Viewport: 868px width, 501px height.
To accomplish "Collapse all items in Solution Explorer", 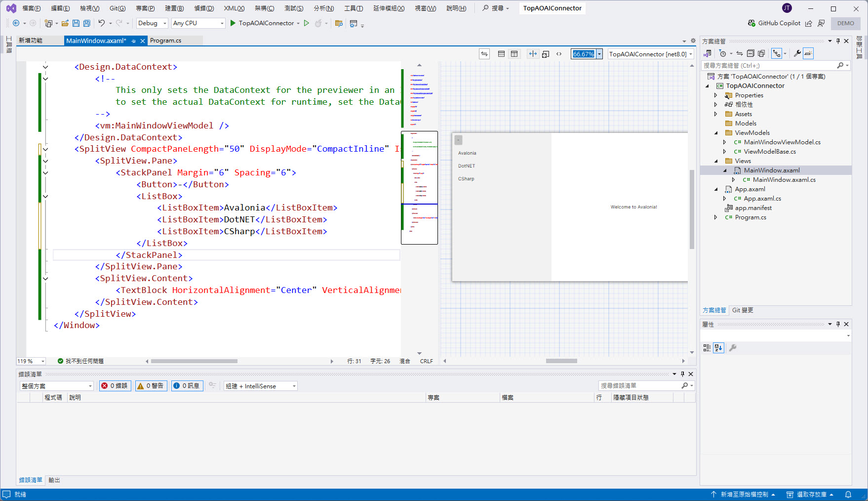I will click(750, 53).
